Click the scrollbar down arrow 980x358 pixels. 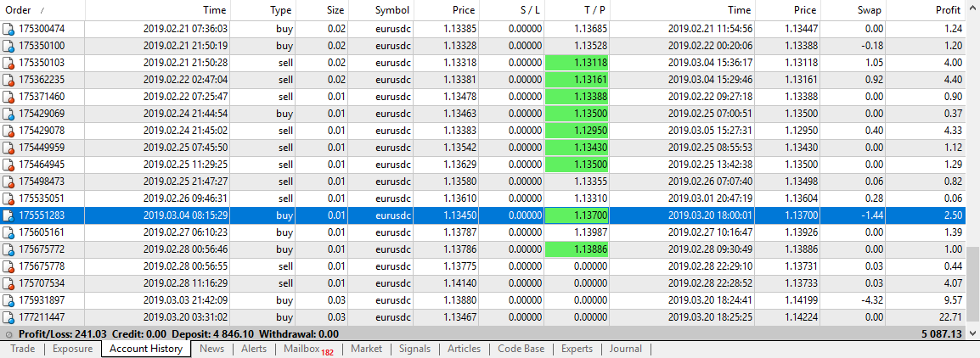974,333
